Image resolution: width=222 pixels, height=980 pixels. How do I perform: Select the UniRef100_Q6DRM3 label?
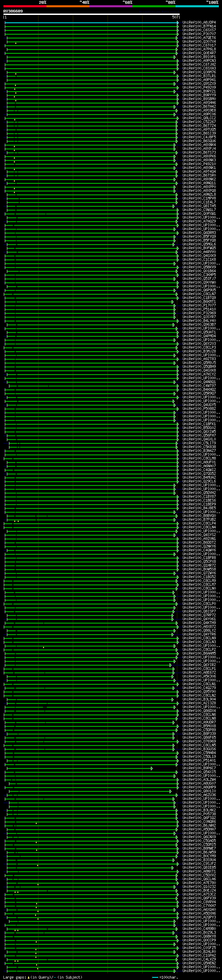point(199,233)
